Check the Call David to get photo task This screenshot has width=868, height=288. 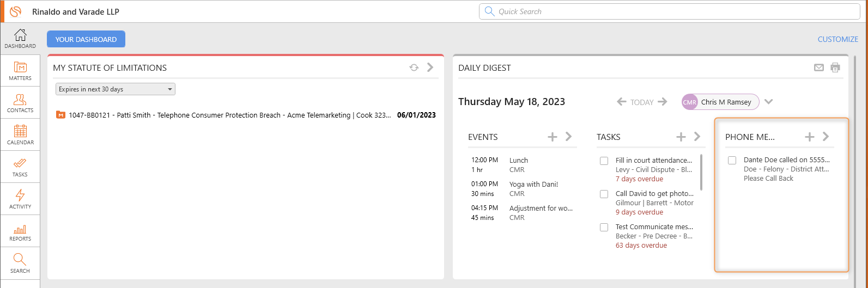(604, 194)
